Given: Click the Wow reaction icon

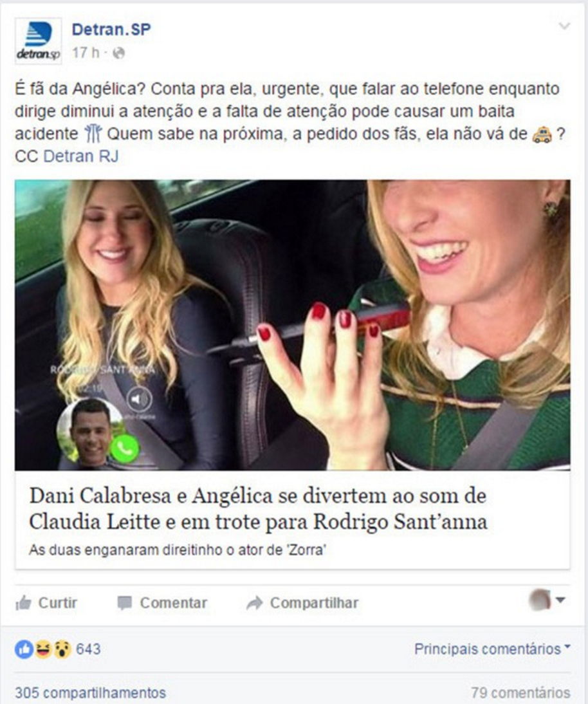Looking at the screenshot, I should click(x=62, y=649).
